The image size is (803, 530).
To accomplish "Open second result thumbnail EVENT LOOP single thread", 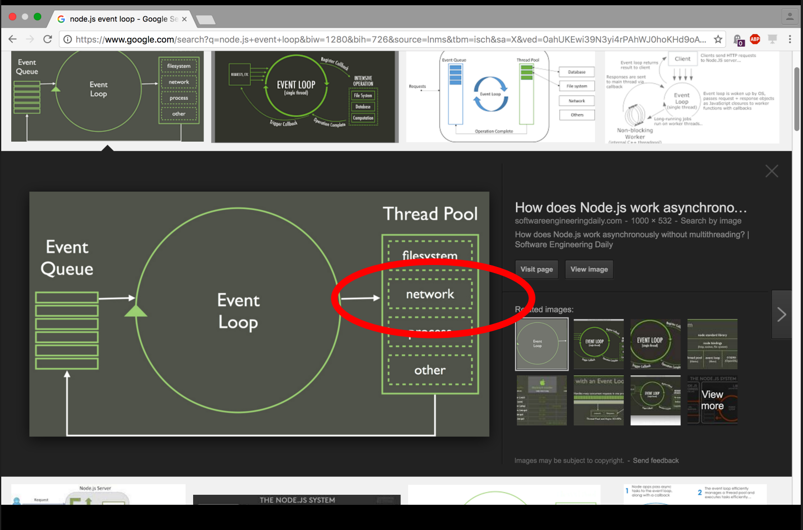I will point(305,96).
